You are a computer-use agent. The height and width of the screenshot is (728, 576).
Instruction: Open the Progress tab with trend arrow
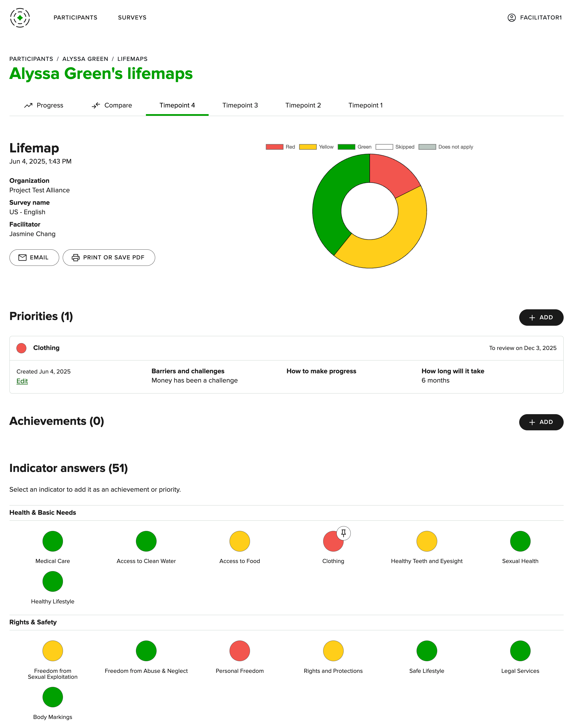point(44,105)
